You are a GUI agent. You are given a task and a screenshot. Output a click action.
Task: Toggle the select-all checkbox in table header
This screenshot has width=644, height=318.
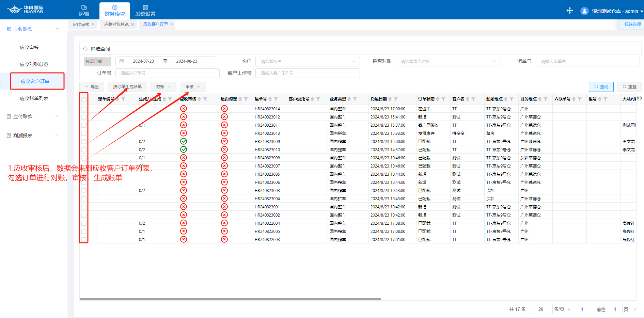click(84, 100)
